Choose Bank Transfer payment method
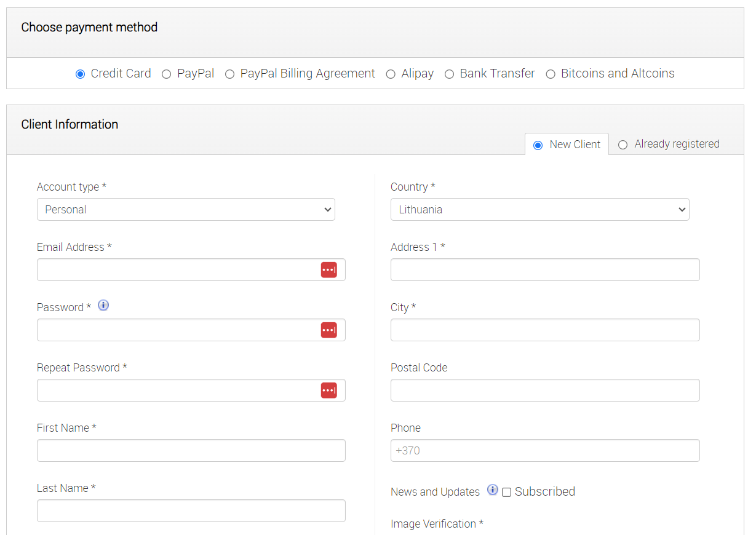This screenshot has width=756, height=535. (449, 74)
